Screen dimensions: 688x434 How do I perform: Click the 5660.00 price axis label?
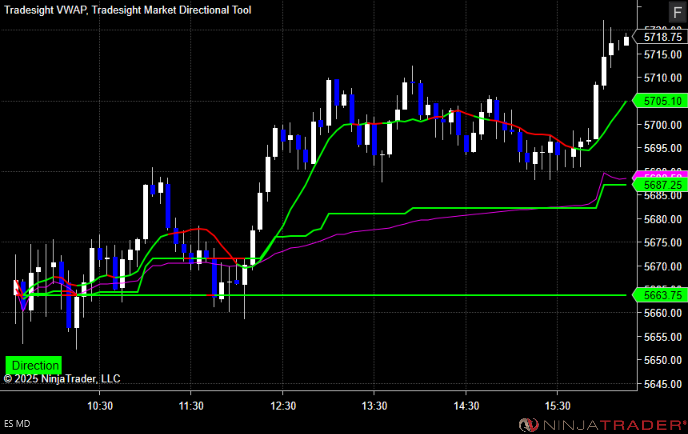point(663,313)
